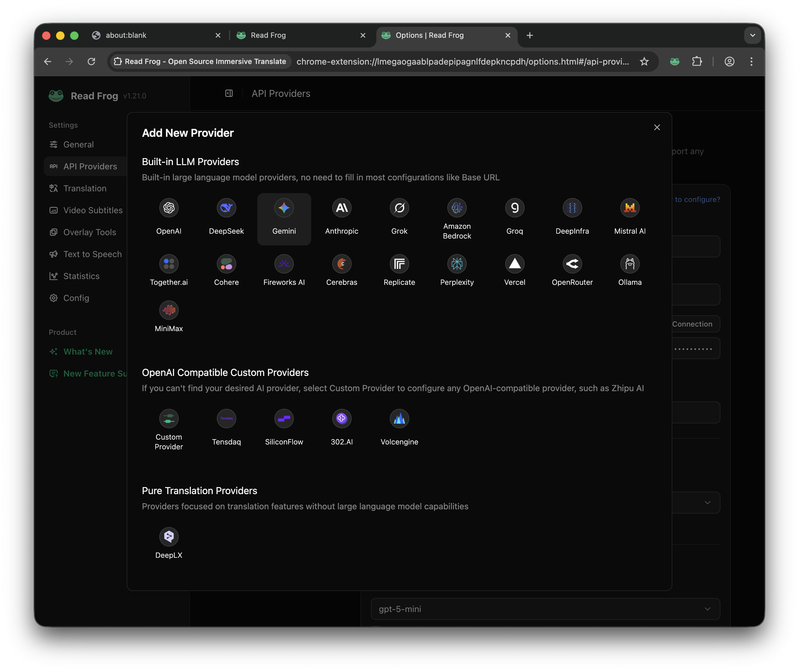Screen dimensions: 799x672
Task: Select Anthropic as the provider
Action: (342, 208)
